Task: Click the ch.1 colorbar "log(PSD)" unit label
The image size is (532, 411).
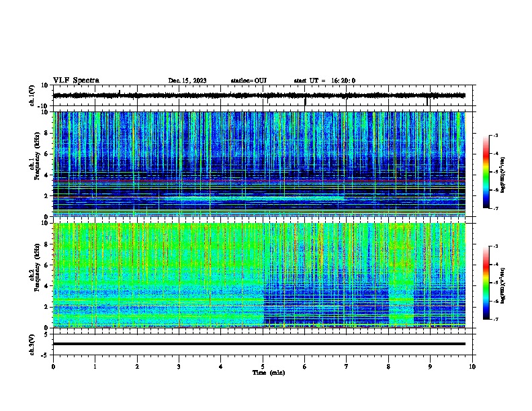Action: coord(502,175)
